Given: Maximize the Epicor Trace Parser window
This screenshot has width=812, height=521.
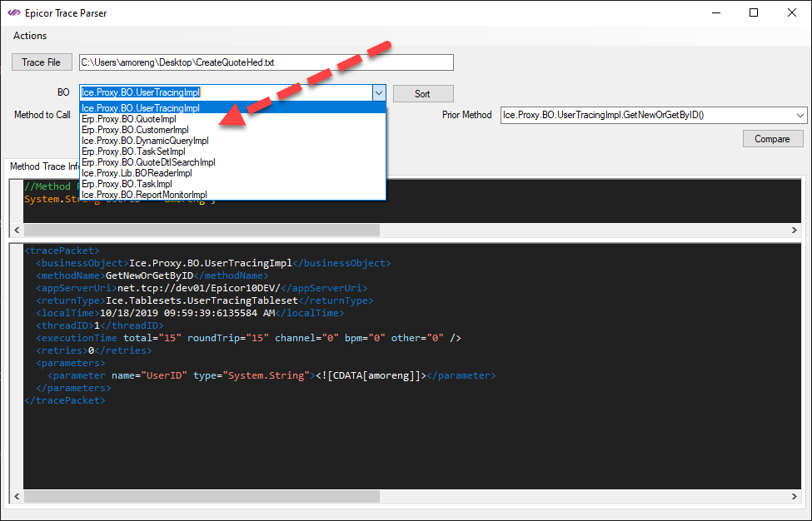Looking at the screenshot, I should (x=754, y=13).
